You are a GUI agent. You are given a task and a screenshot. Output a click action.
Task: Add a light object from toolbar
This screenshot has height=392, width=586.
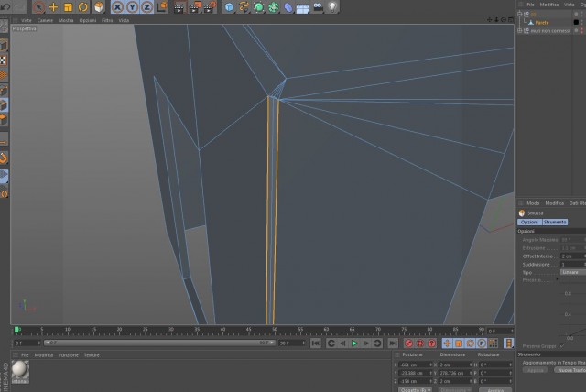coord(332,6)
